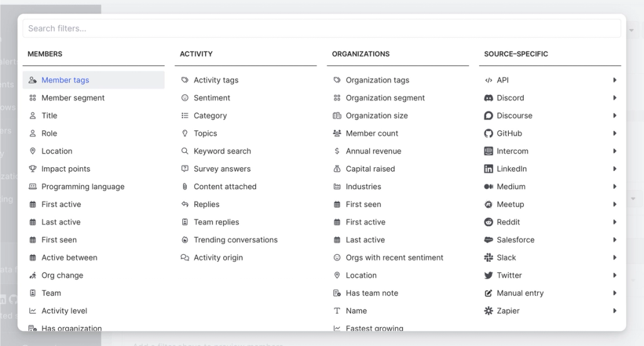Expand the API submenu arrow
Image resolution: width=644 pixels, height=346 pixels.
pyautogui.click(x=614, y=81)
